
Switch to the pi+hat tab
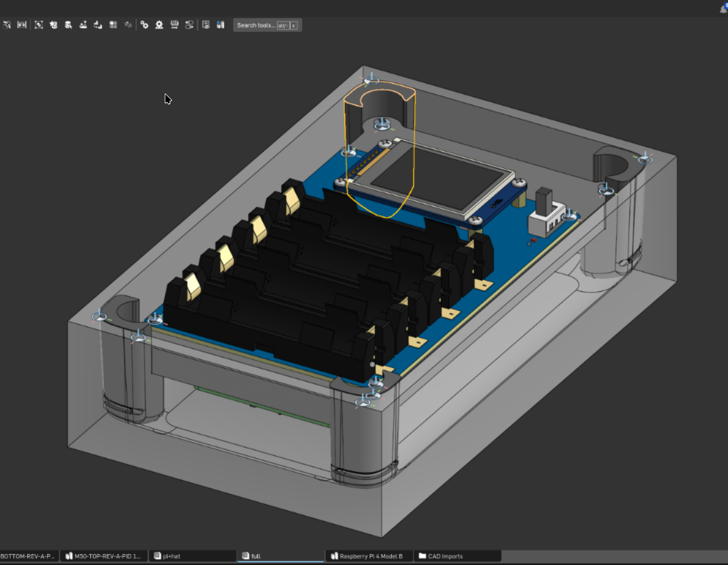point(171,556)
